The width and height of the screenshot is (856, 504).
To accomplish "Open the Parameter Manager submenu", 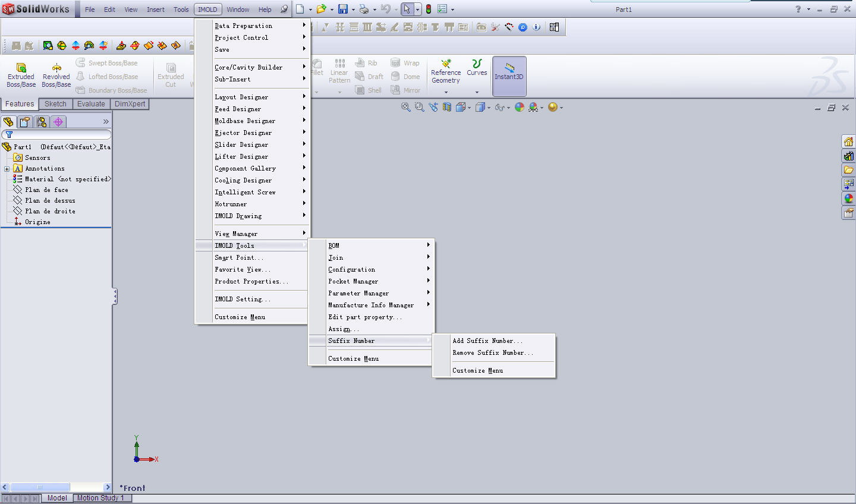I will click(372, 293).
